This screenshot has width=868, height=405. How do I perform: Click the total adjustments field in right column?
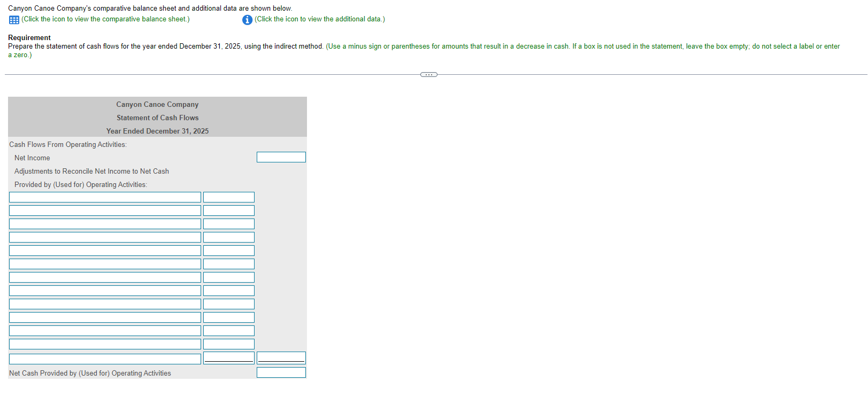281,358
